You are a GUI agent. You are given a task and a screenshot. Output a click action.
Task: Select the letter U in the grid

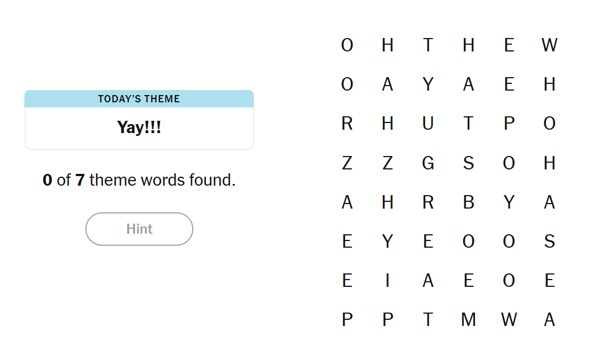(428, 124)
